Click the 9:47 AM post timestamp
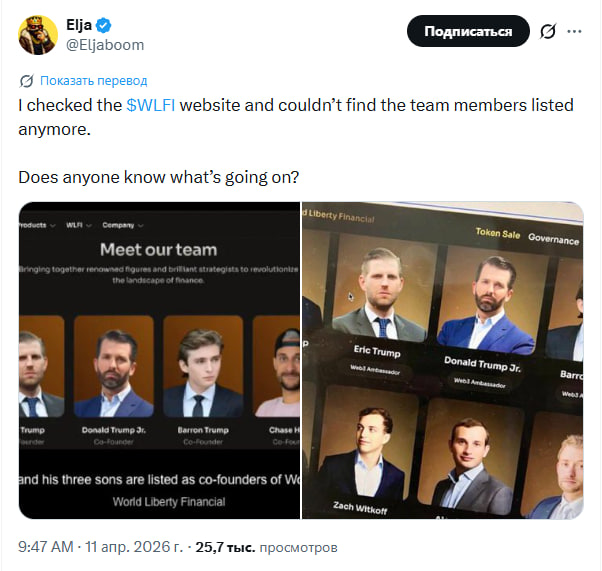This screenshot has width=602, height=571. coord(46,547)
